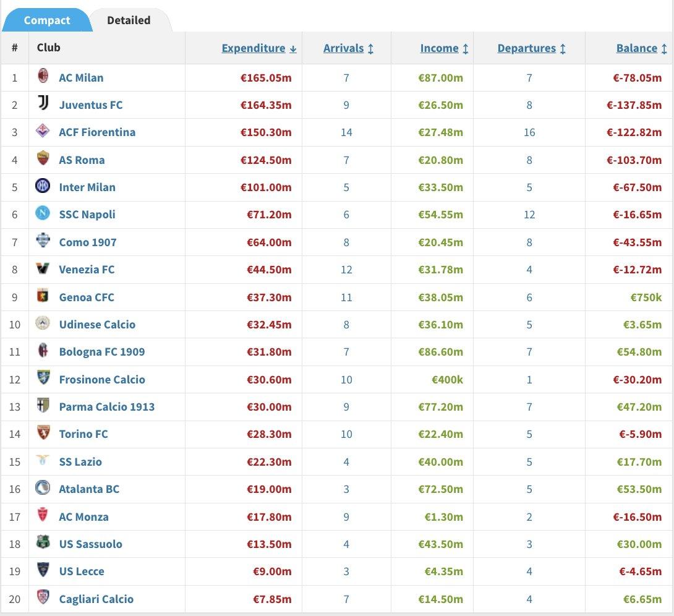This screenshot has height=616, width=674.
Task: Click the Torino FC crest icon
Action: [x=43, y=432]
